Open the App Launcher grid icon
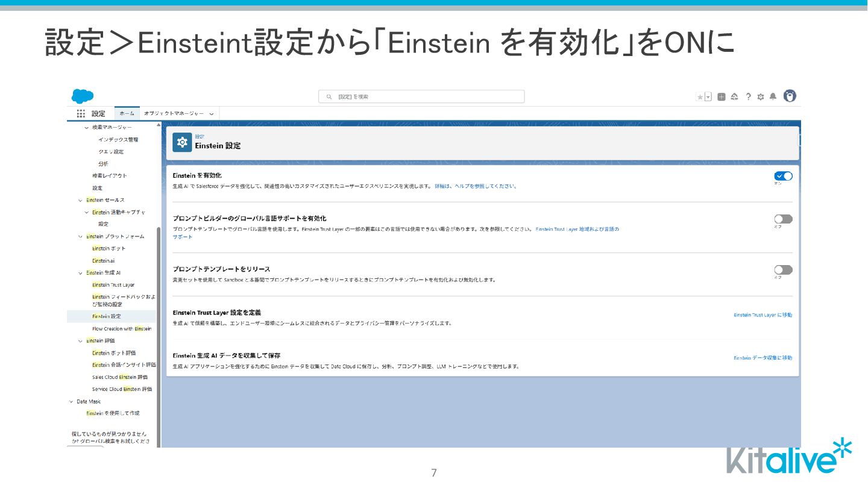868x488 pixels. click(x=81, y=113)
